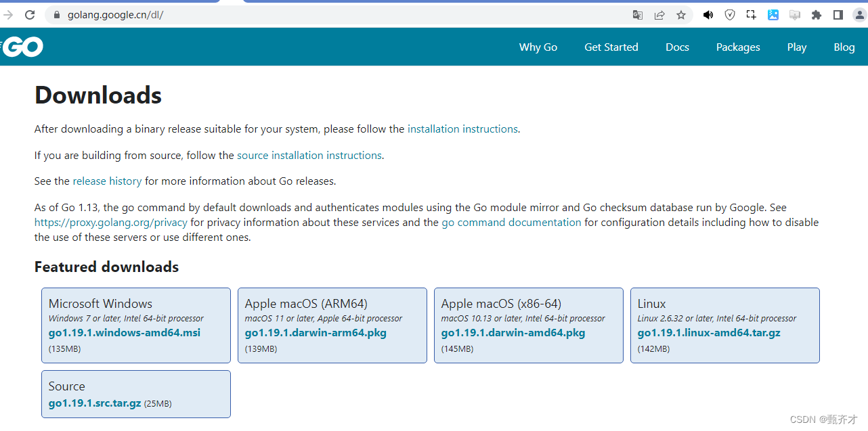Click the Featured downloads heading
The width and height of the screenshot is (868, 431).
(106, 267)
